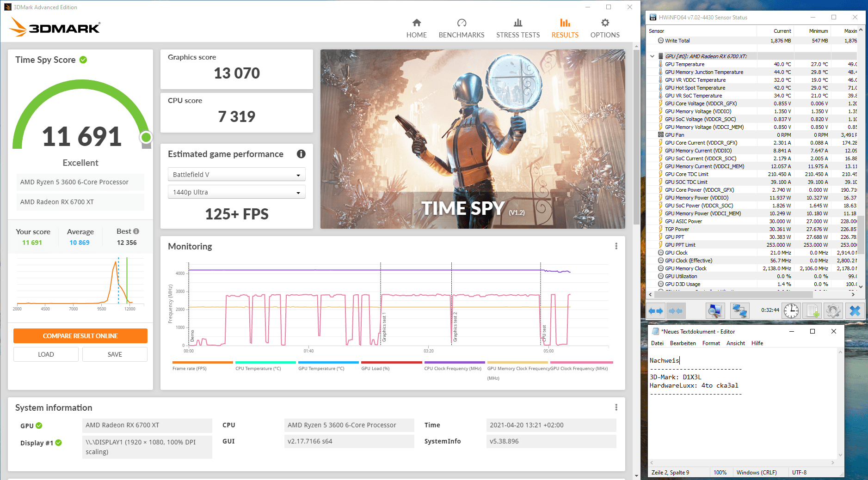Open the OPTIONS tab
Viewport: 868px width, 480px height.
[x=605, y=29]
